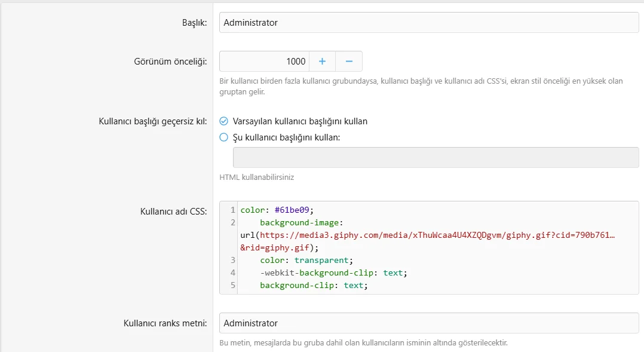The image size is (644, 352).
Task: Place cursor on the '-webkit-background-clip: text' line
Action: point(333,273)
